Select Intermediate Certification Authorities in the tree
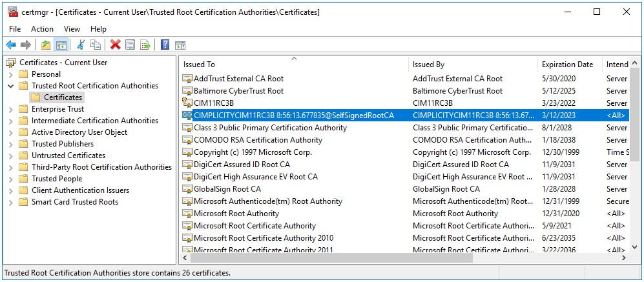This screenshot has width=644, height=282. pos(95,121)
